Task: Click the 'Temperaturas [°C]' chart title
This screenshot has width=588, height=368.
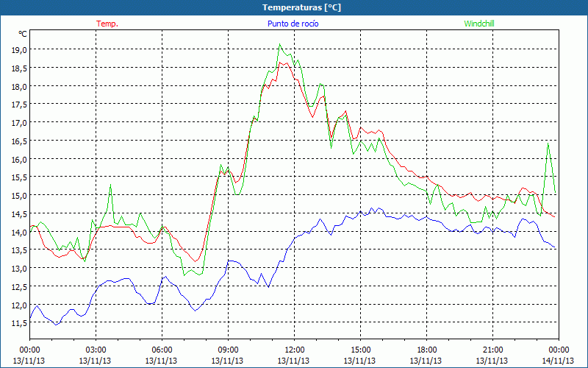Action: 301,7
